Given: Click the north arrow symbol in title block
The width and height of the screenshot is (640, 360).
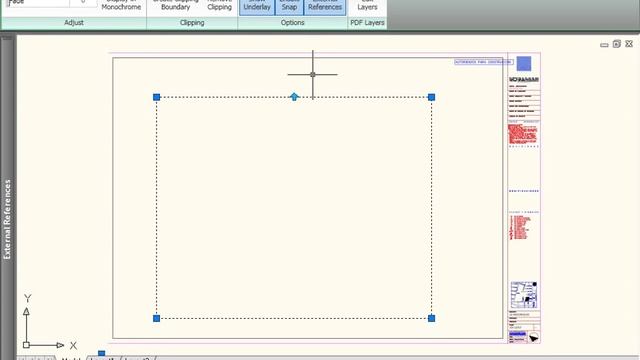Looking at the screenshot, I should click(x=533, y=338).
